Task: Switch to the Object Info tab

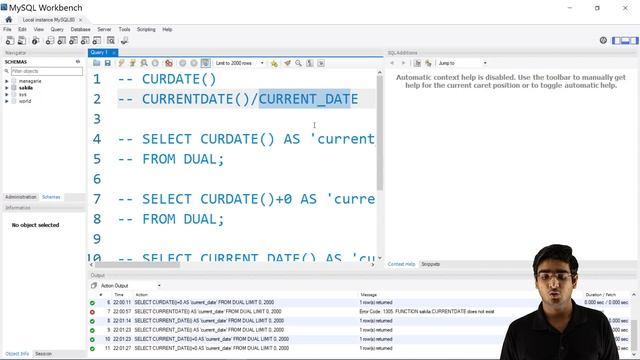Action: click(x=17, y=353)
